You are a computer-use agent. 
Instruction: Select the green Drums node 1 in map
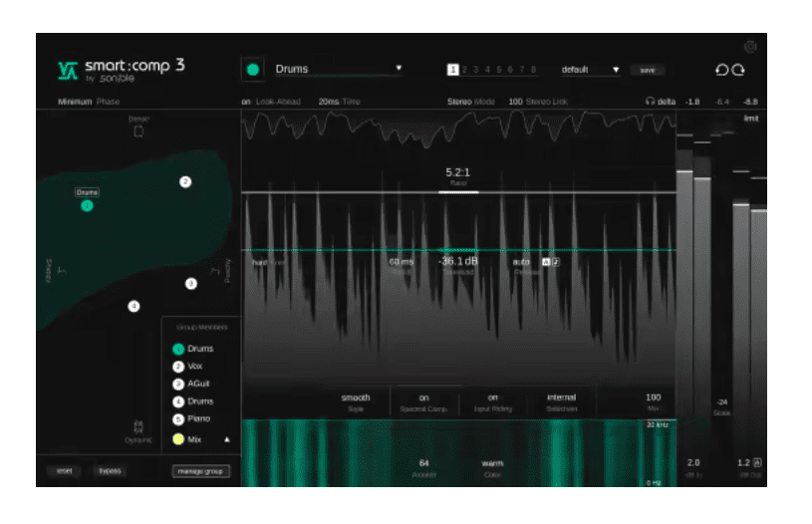point(87,206)
